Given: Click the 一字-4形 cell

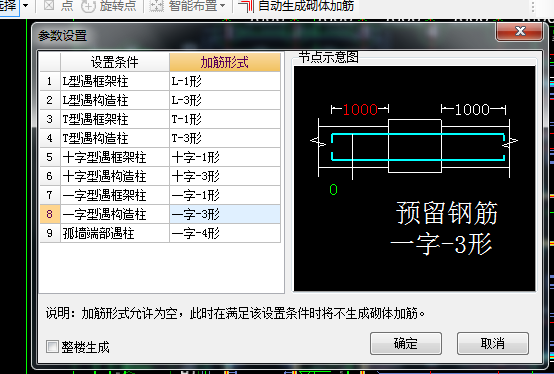Looking at the screenshot, I should 225,233.
